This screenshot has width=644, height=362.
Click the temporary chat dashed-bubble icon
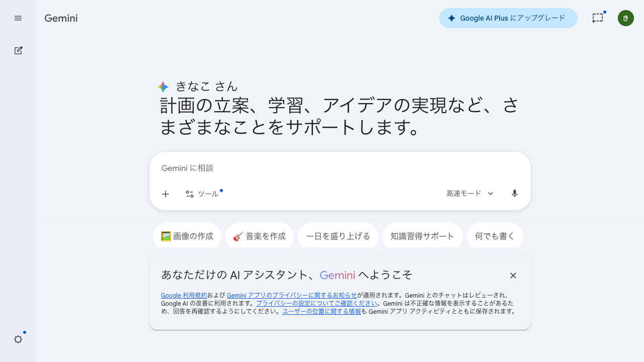597,18
